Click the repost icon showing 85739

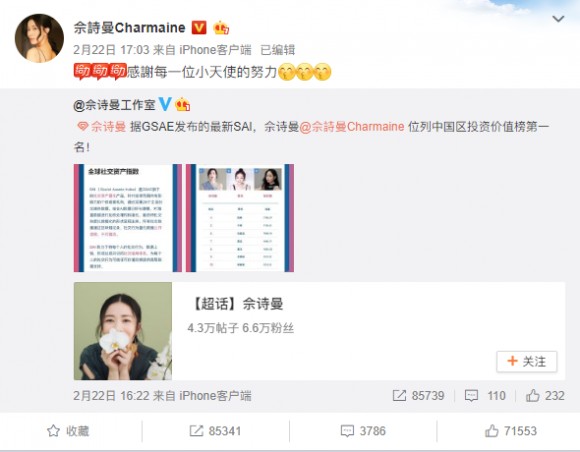[x=399, y=396]
